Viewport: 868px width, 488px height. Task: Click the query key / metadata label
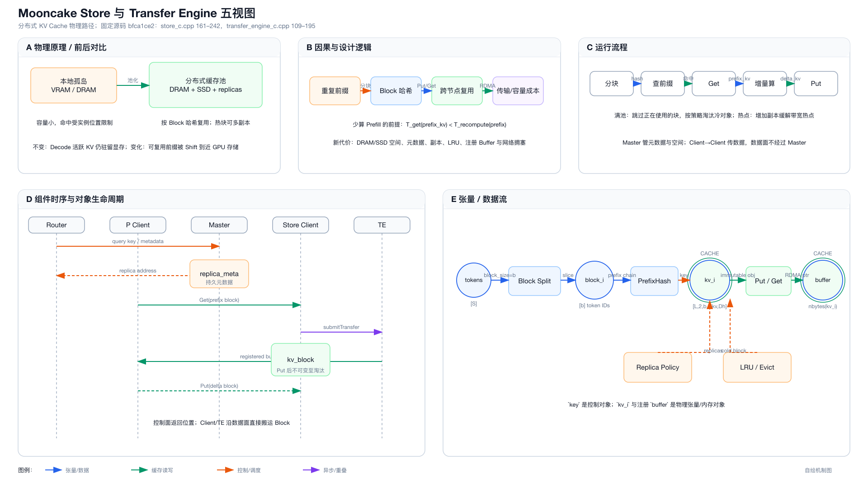click(138, 241)
